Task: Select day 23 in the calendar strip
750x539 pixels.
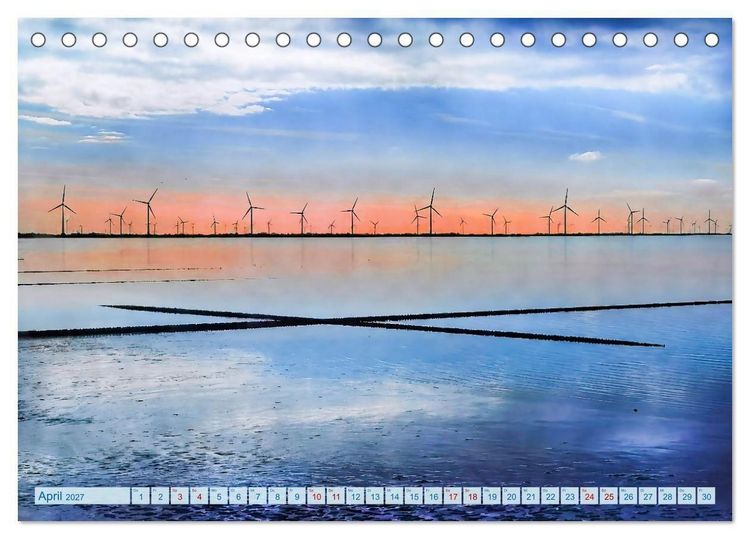Action: [570, 496]
